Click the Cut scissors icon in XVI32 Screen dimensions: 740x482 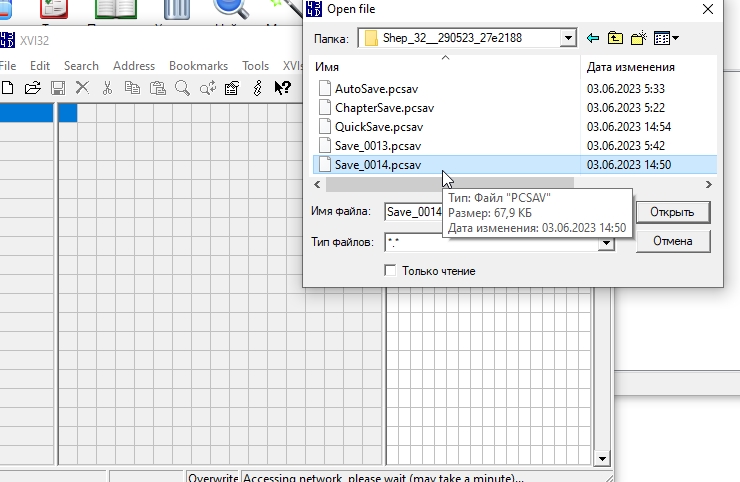click(x=108, y=88)
